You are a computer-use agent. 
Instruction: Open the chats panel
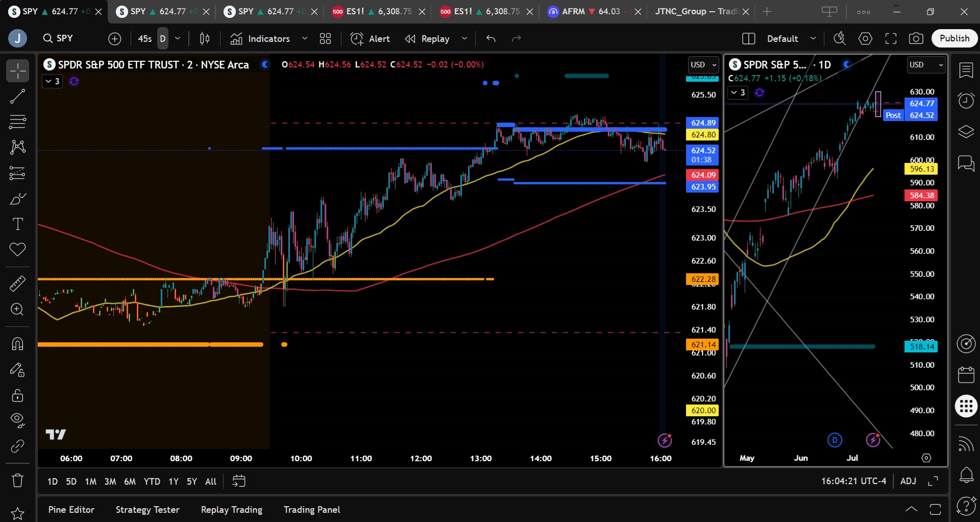966,163
